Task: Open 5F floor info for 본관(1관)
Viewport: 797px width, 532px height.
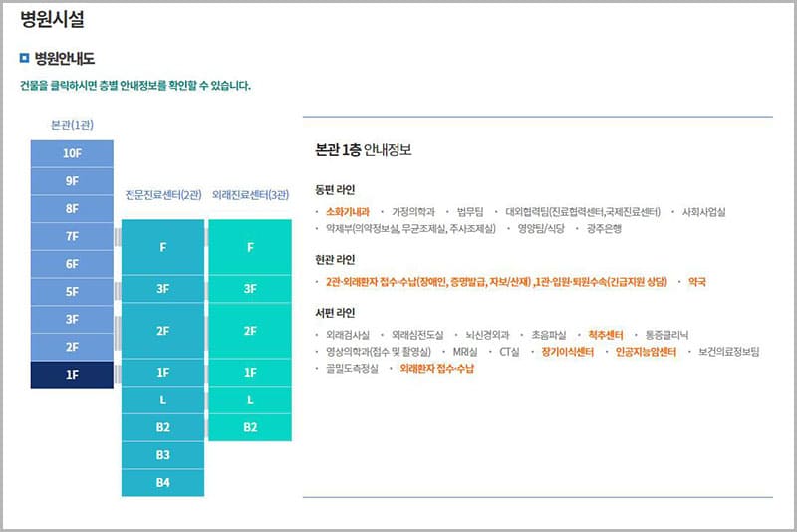Action: click(x=72, y=292)
